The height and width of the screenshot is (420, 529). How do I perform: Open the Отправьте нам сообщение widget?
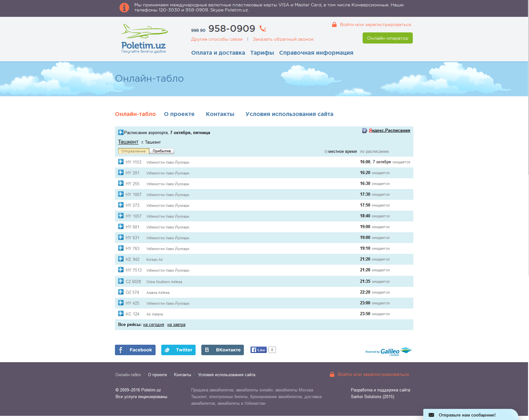[471, 415]
